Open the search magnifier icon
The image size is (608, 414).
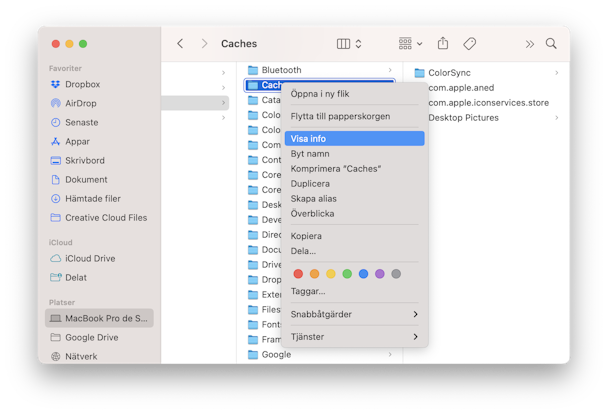pos(551,43)
